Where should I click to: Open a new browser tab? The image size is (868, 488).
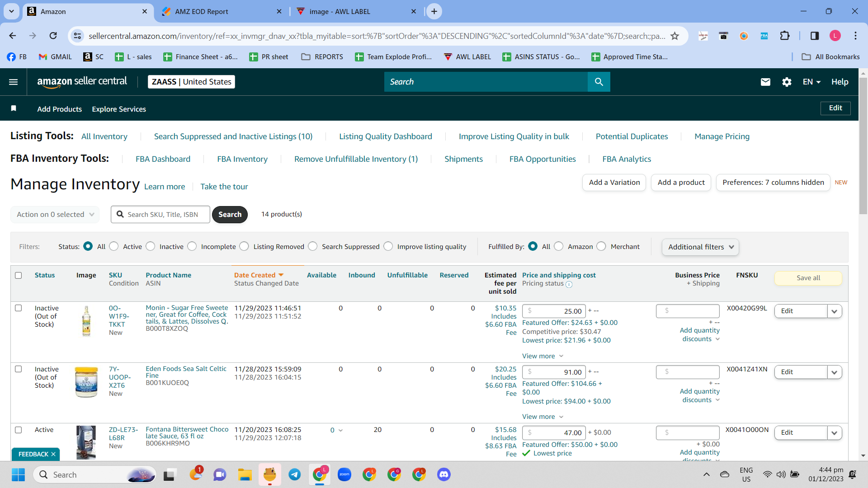coord(434,11)
